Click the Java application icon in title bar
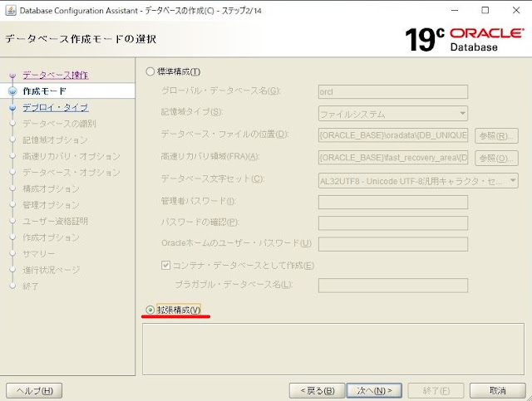Screen dimensions: 532x401 (11, 11)
